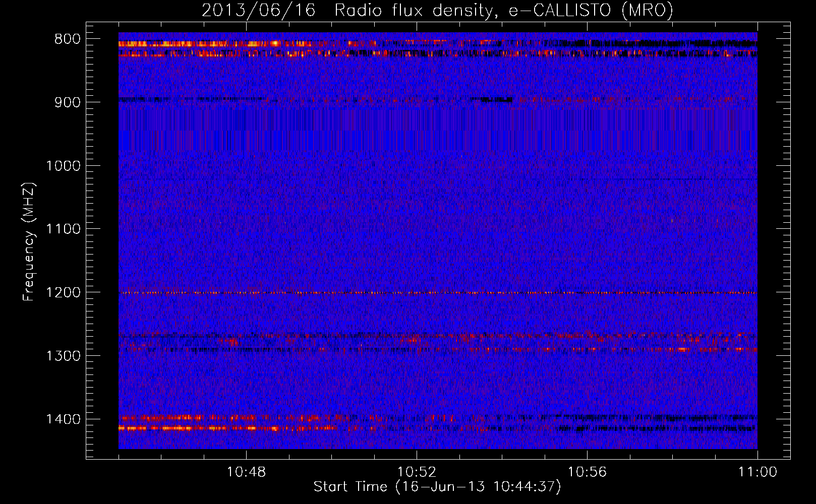
Task: Click the 800 frequency tick label
Action: pos(68,39)
